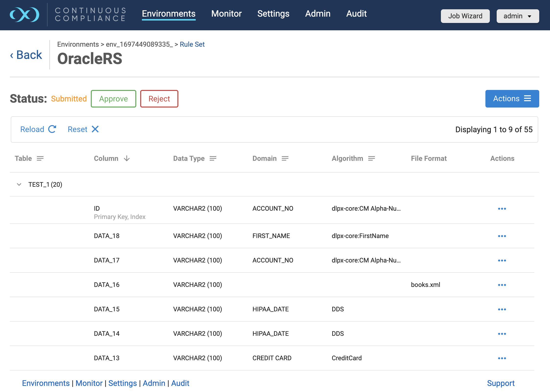Open the three-dot menu for the DATA_13 row
This screenshot has width=550, height=392.
[x=502, y=358]
